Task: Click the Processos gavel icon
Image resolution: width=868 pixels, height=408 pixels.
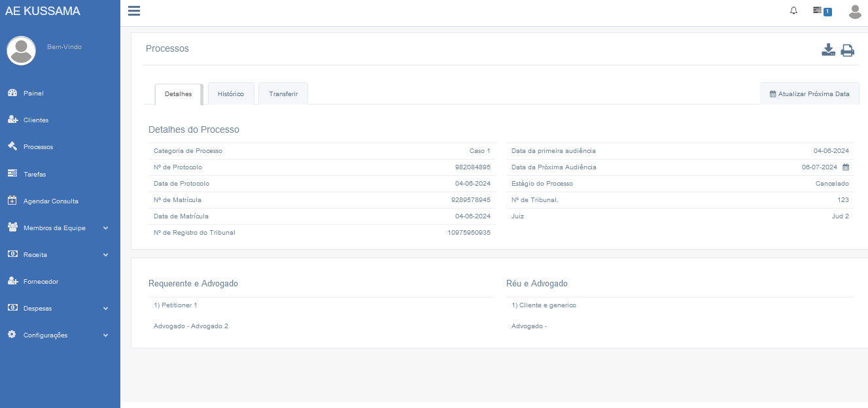Action: tap(12, 146)
